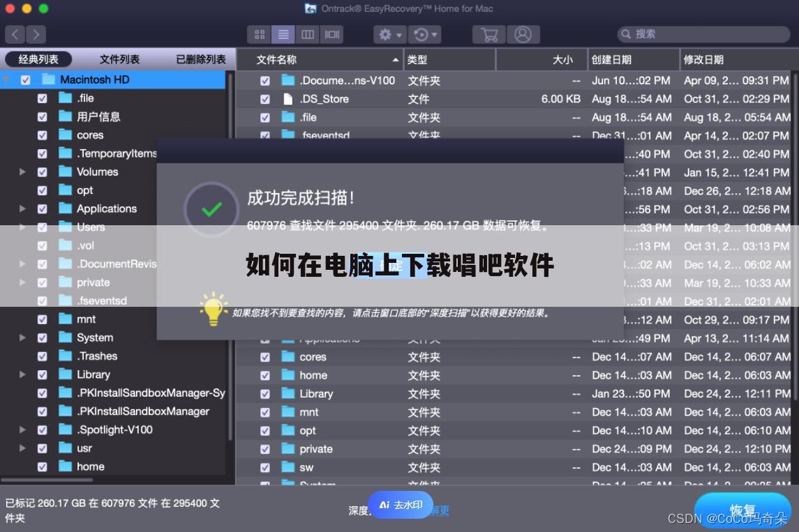This screenshot has height=532, width=799.
Task: Click the Library folder icon in file list
Action: click(x=288, y=393)
